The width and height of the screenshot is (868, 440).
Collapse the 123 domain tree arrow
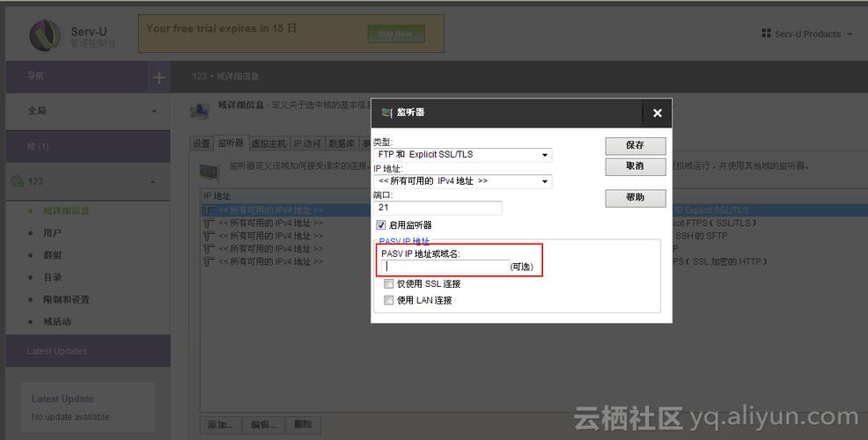coord(153,181)
